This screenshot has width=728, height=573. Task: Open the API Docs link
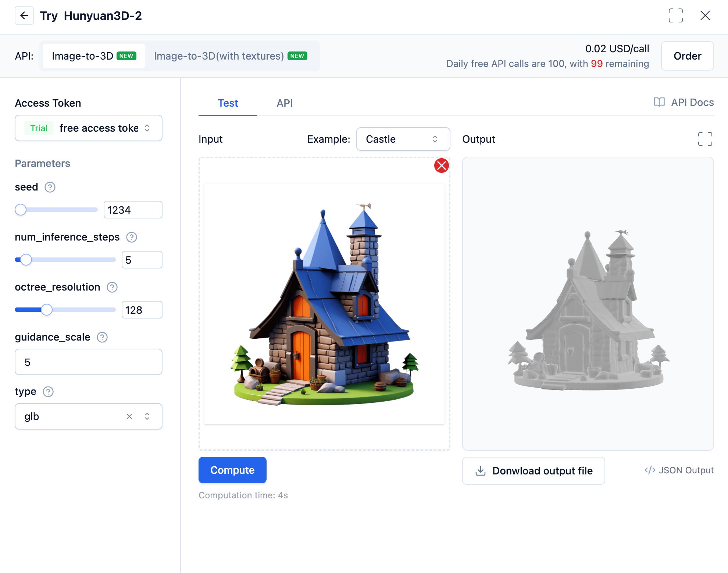pyautogui.click(x=684, y=102)
